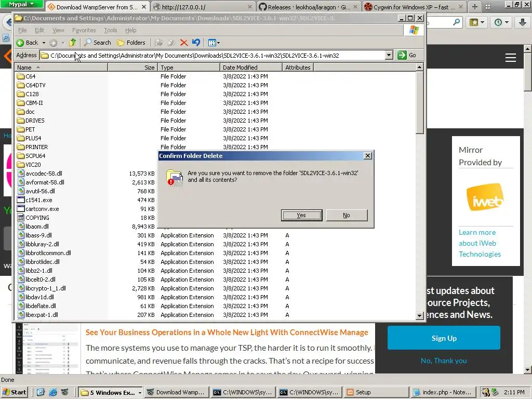
Task: Switch to the Cygwin for Windows XP tab
Action: (x=414, y=7)
